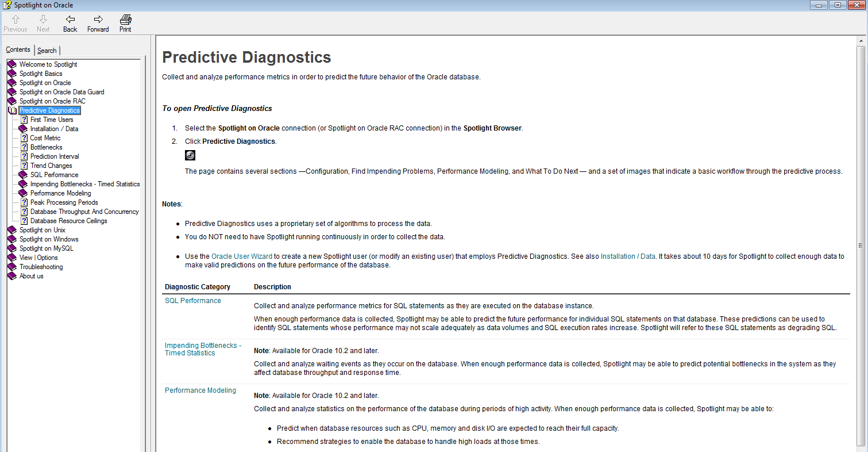Open Database Throughput And Concurrency topic
868x452 pixels.
pos(84,212)
